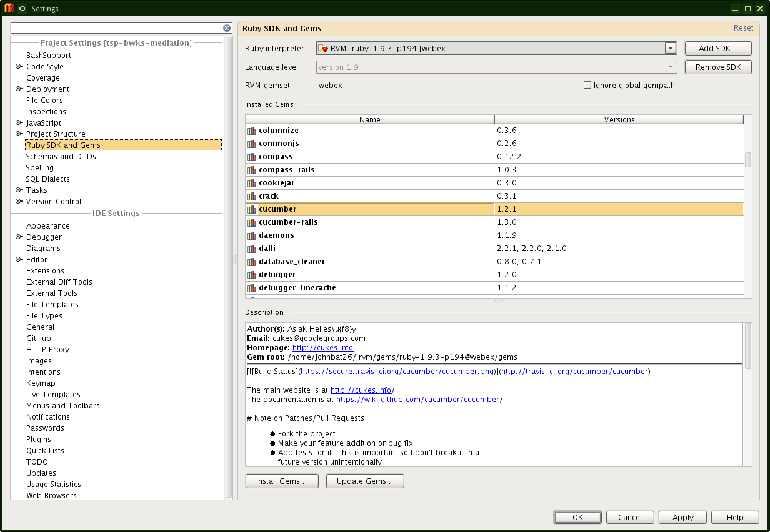Open the cukes.info homepage link
The image size is (770, 532).
pyautogui.click(x=322, y=348)
